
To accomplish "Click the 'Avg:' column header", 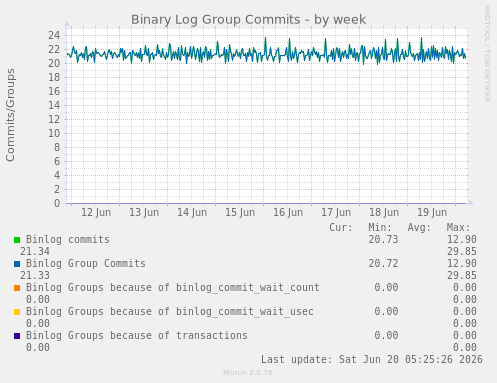I will (x=419, y=228).
